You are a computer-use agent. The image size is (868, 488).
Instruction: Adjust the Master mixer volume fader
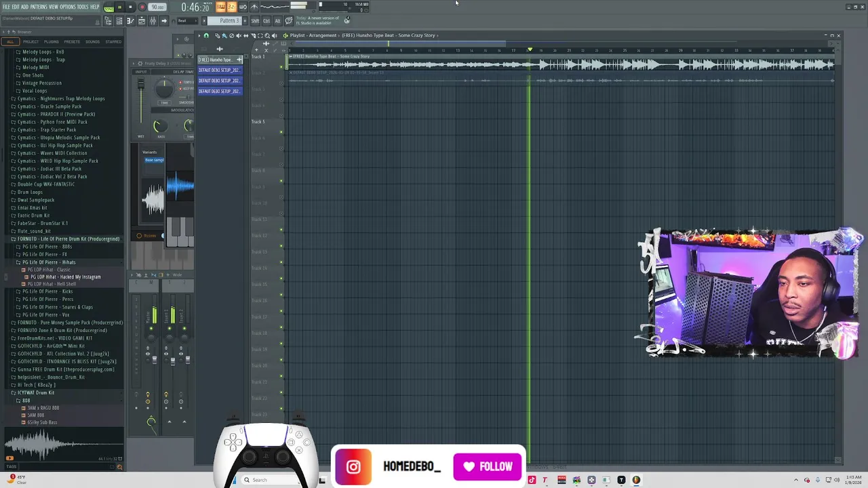155,360
